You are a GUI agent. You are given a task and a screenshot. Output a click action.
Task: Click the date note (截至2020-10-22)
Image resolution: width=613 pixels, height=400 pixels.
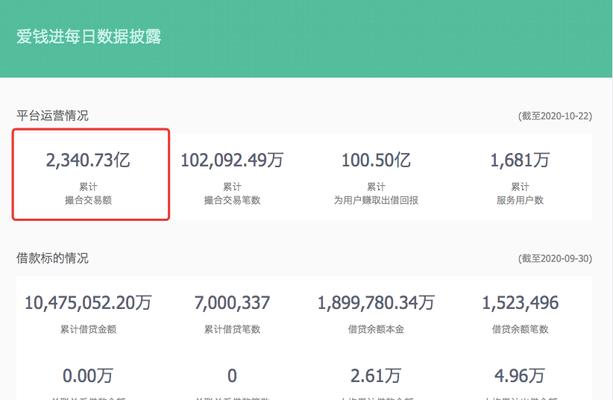click(x=555, y=116)
